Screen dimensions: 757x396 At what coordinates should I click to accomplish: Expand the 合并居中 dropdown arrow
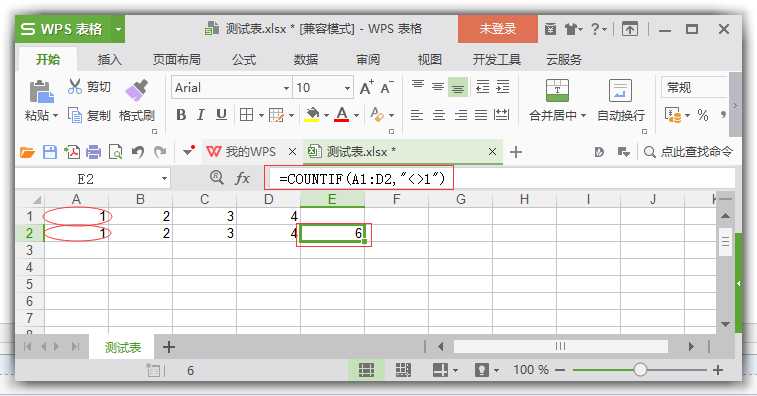point(583,115)
